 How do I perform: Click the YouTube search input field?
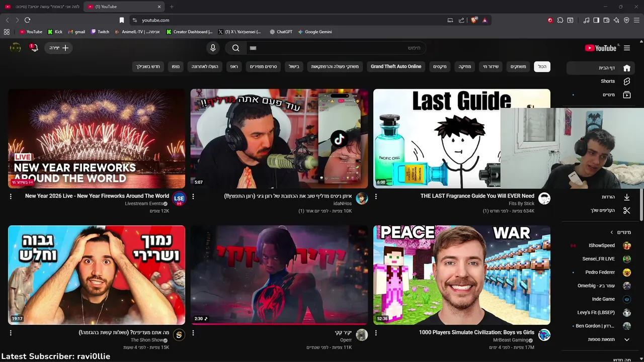coord(336,48)
